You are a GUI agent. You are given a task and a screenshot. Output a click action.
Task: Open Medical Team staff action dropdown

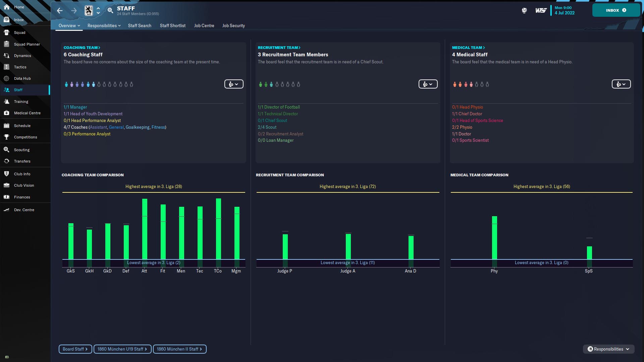(621, 84)
